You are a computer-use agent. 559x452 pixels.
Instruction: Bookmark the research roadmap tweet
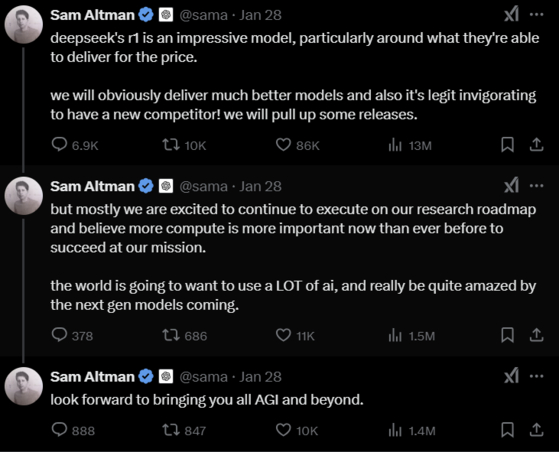pyautogui.click(x=507, y=335)
